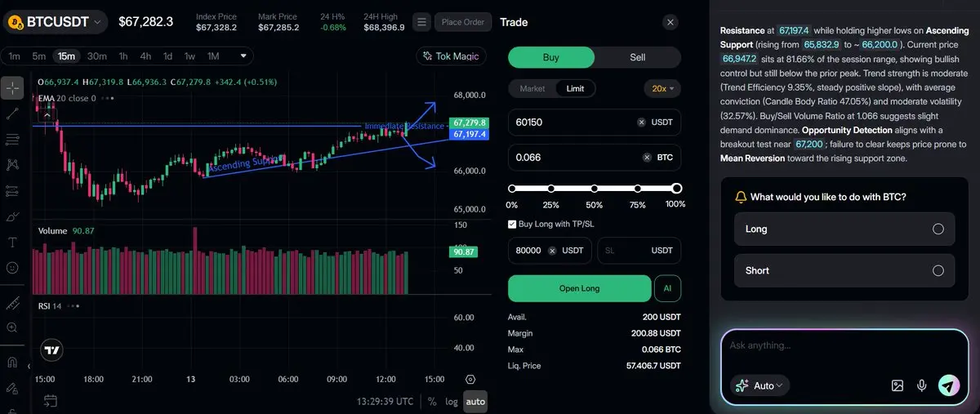
Task: Set amount slider to 50%
Action: pyautogui.click(x=594, y=189)
